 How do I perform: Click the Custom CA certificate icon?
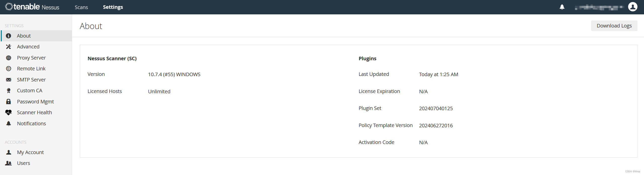pyautogui.click(x=9, y=91)
